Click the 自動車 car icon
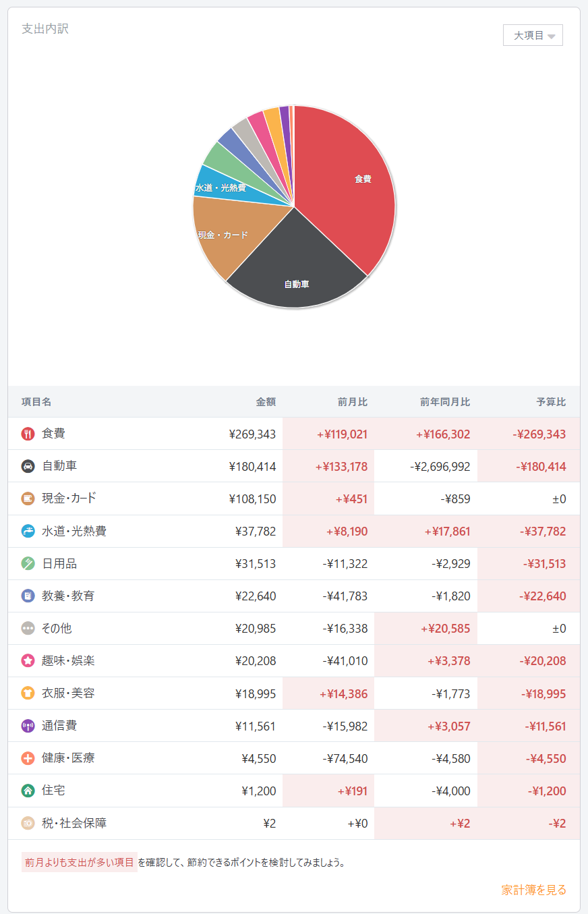This screenshot has height=914, width=588. click(x=28, y=466)
